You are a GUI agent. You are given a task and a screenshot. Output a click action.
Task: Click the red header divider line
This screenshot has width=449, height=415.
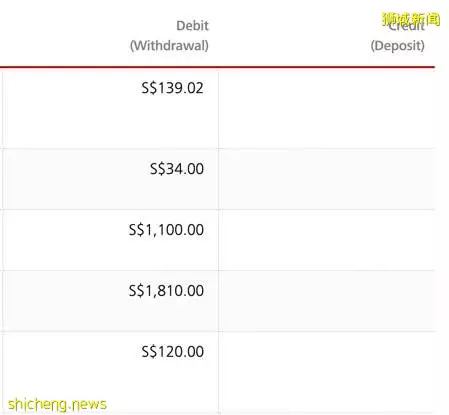[217, 67]
